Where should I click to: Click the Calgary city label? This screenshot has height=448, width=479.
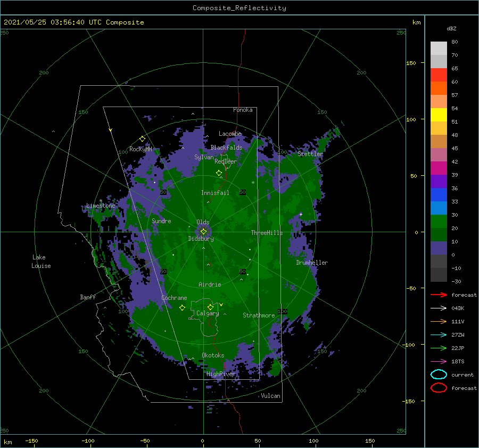tap(208, 313)
